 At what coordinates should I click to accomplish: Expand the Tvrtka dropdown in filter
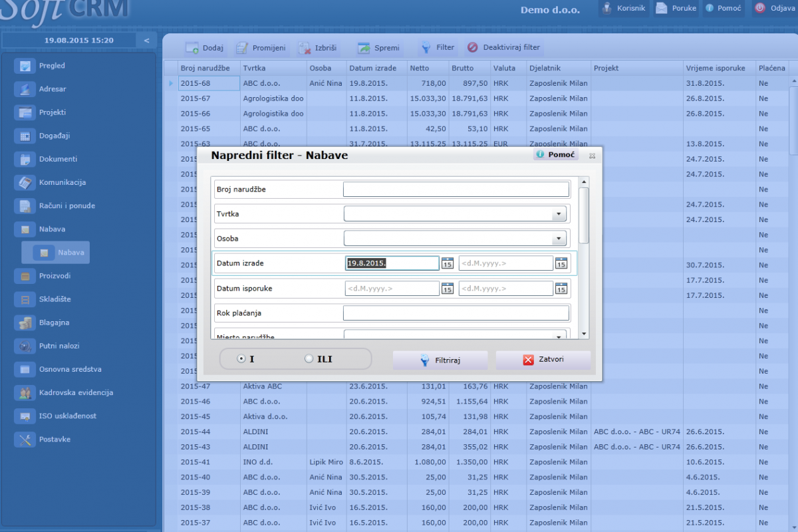[558, 214]
